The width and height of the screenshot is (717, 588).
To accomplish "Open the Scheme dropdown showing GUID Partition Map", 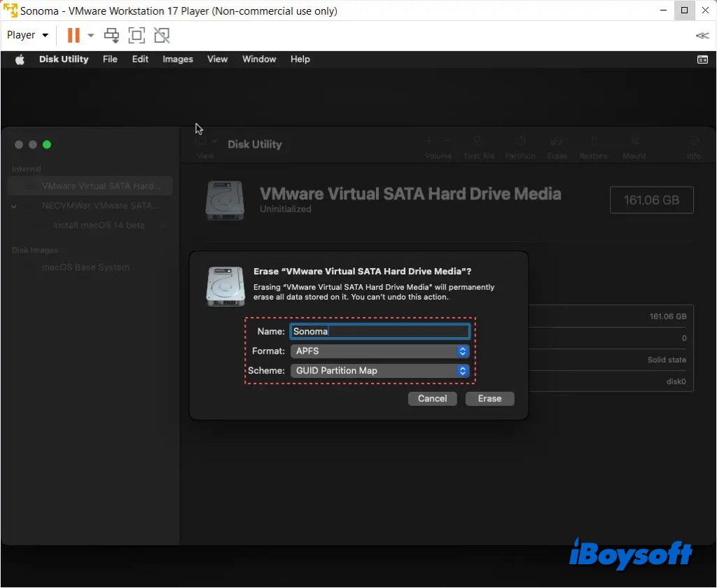I will pyautogui.click(x=380, y=371).
